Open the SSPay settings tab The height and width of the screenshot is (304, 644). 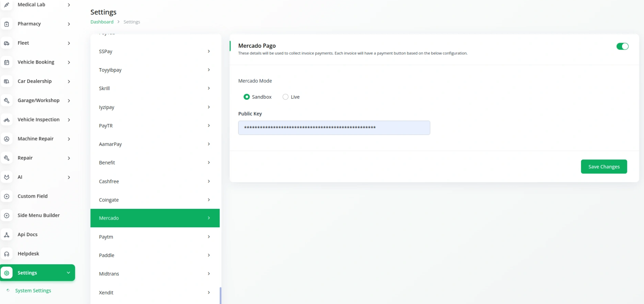[155, 51]
